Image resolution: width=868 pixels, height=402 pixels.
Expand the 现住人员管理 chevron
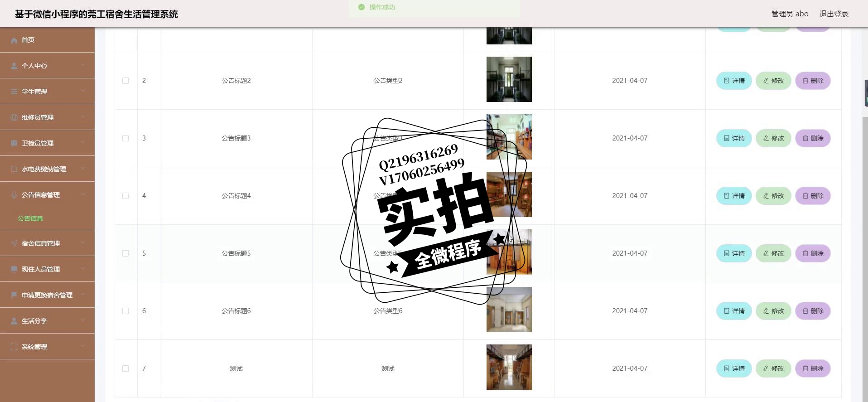point(83,269)
